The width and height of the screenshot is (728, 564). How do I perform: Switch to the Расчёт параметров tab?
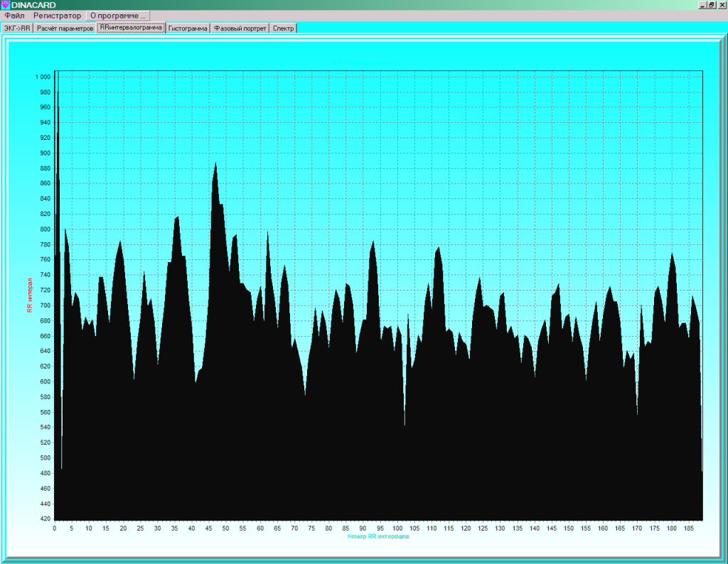tap(65, 28)
